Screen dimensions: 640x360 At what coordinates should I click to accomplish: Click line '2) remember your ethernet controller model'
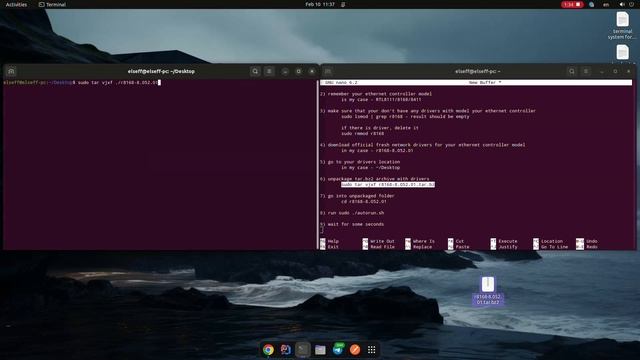coord(376,94)
